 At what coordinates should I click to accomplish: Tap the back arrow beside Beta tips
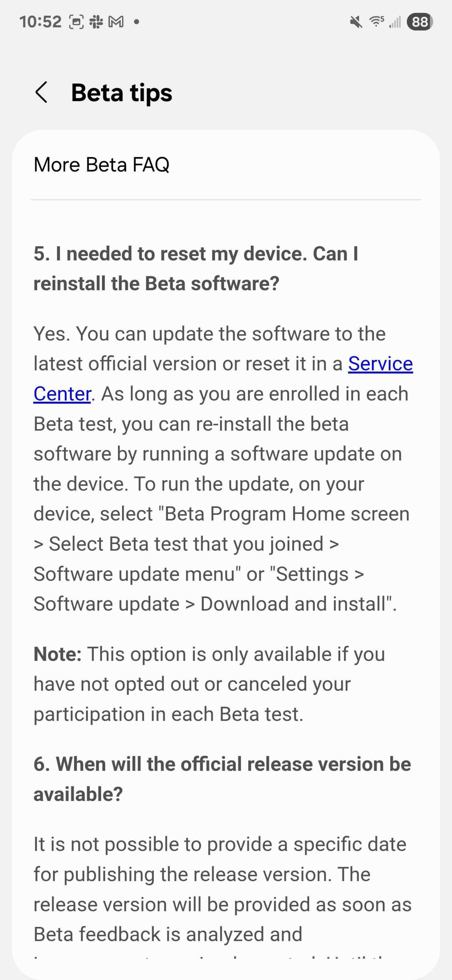[41, 93]
